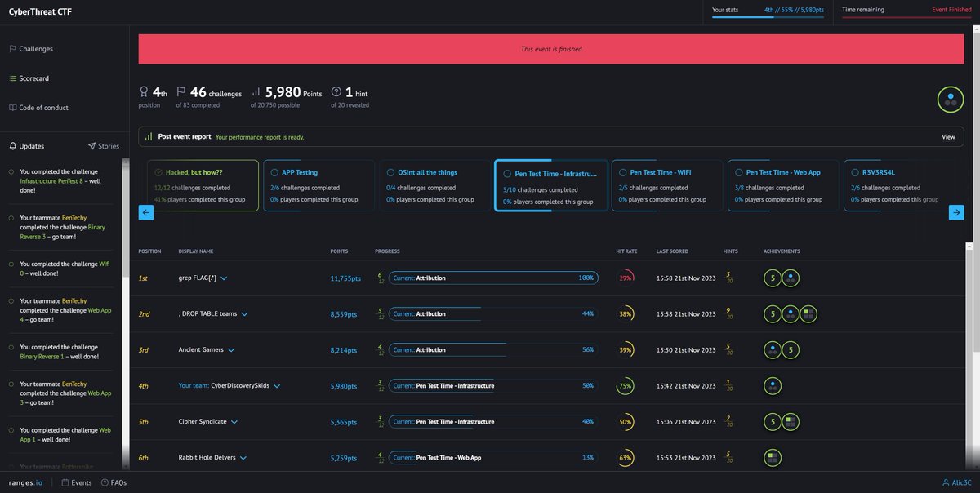The height and width of the screenshot is (493, 980).
Task: Click the question mark hint icon
Action: [336, 91]
